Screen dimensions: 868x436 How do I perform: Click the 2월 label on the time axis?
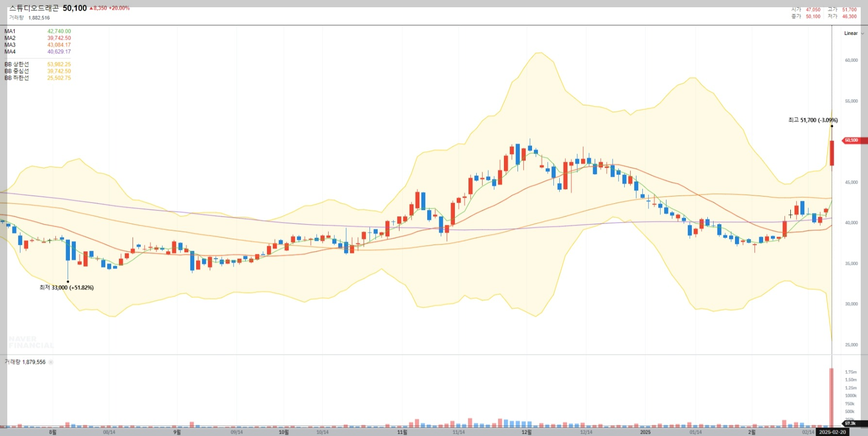751,432
